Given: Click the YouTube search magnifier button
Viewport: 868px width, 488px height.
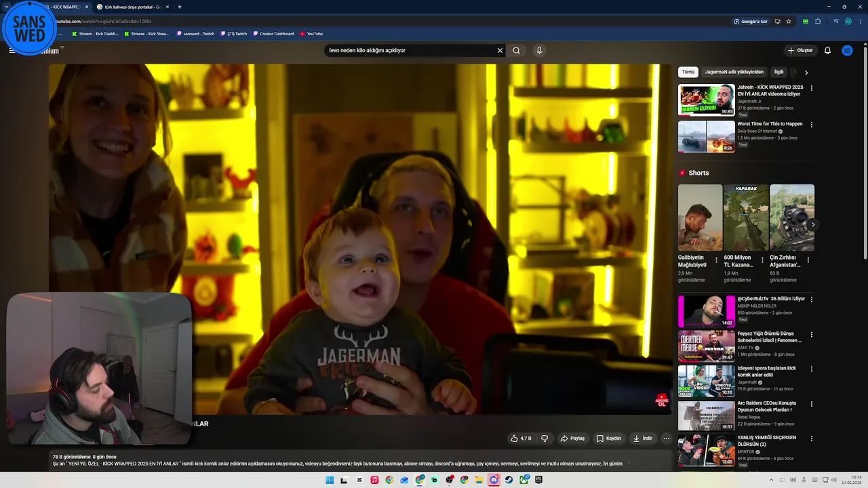Looking at the screenshot, I should click(516, 50).
